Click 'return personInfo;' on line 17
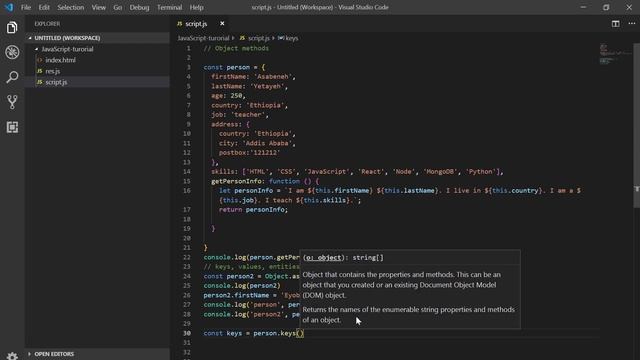The height and width of the screenshot is (360, 640). tap(253, 210)
